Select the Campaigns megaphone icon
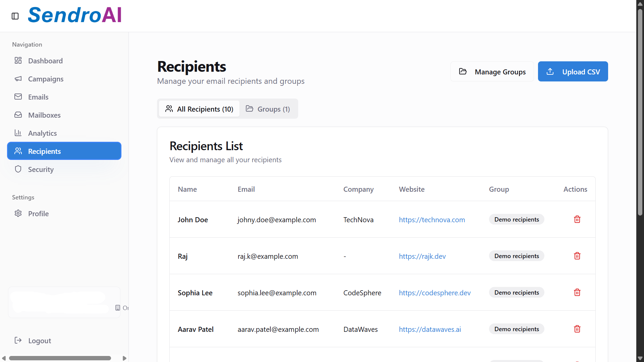 18,79
